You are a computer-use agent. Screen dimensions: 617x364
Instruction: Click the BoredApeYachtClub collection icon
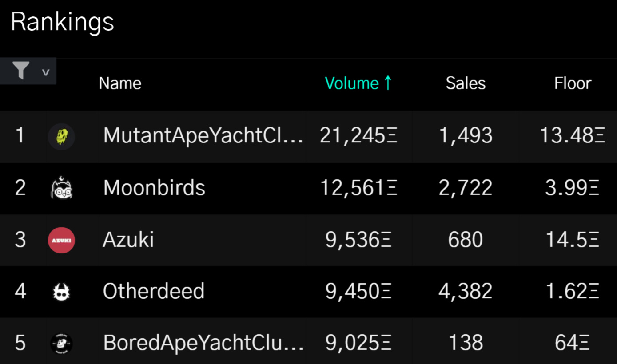coord(61,343)
